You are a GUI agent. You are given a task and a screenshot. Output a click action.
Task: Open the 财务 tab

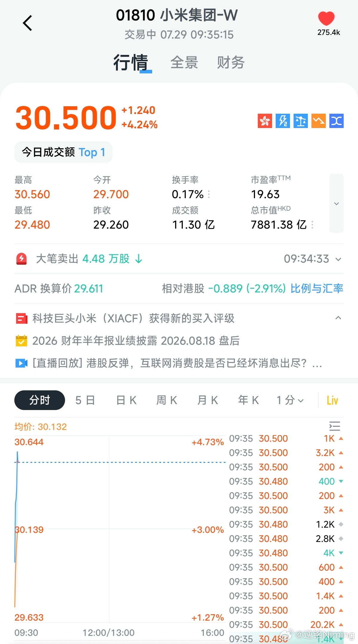tap(231, 63)
